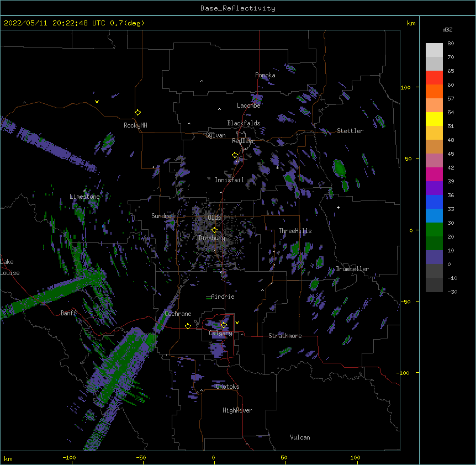Click the 20 dBZ dark green legend swatch

pos(434,243)
